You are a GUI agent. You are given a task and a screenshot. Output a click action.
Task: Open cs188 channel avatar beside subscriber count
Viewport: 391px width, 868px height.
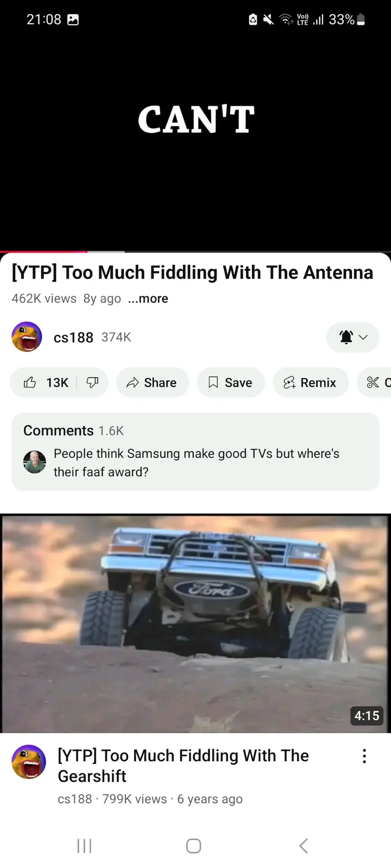[x=27, y=337]
